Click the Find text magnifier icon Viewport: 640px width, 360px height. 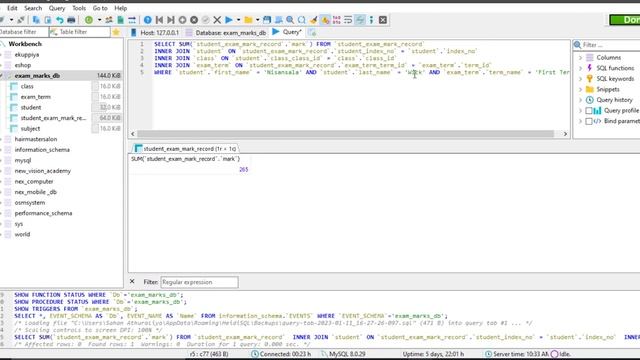290,20
